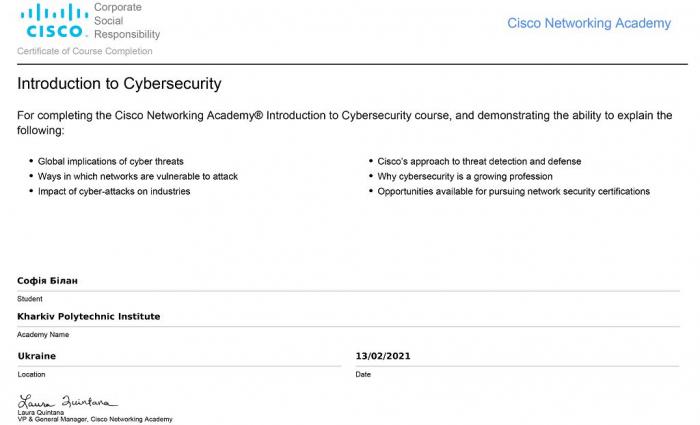Click the Date field label
The image size is (700, 425).
coord(363,374)
